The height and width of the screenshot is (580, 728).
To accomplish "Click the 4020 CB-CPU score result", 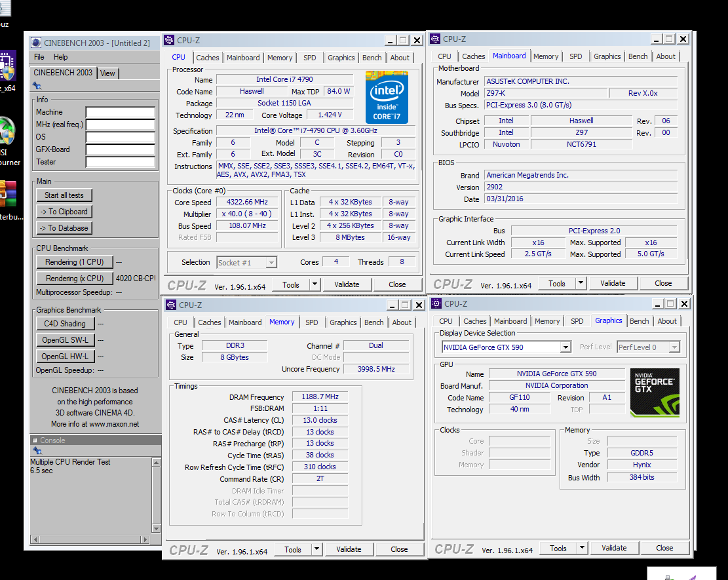I will coord(136,278).
